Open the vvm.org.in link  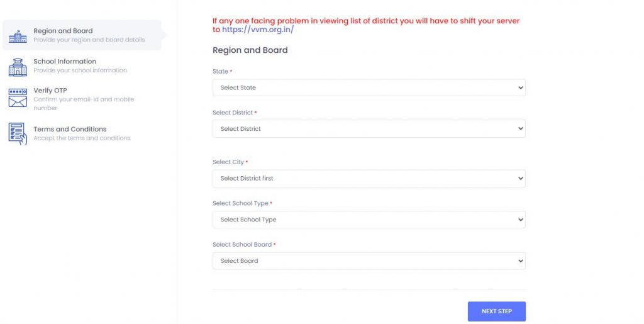(x=258, y=30)
